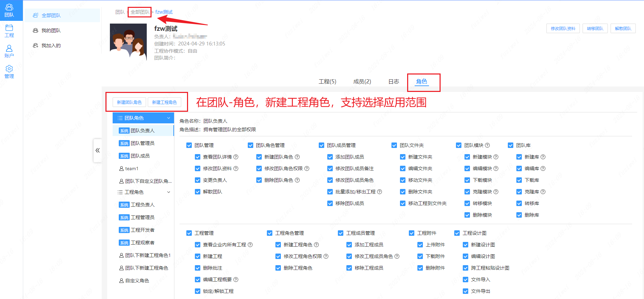Click the help icon next to 新建模块
The image size is (644, 299).
(496, 157)
